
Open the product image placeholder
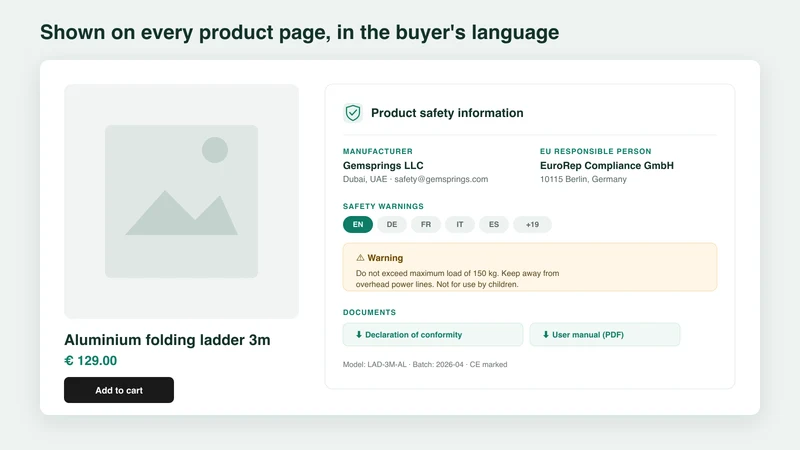click(x=182, y=202)
